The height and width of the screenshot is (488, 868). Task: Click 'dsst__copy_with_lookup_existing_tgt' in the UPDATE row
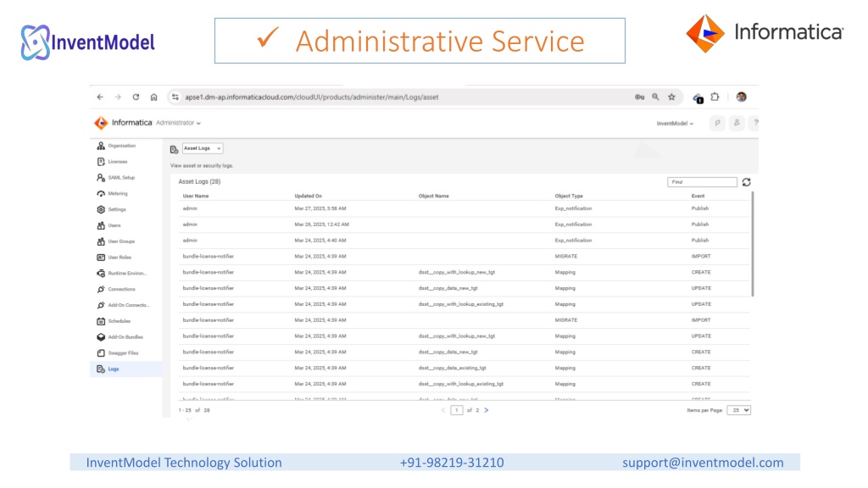click(461, 304)
